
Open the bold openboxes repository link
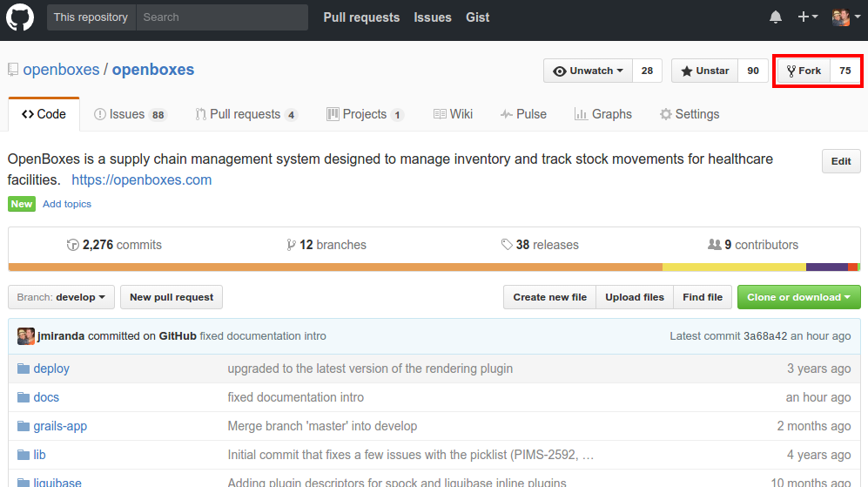click(153, 70)
